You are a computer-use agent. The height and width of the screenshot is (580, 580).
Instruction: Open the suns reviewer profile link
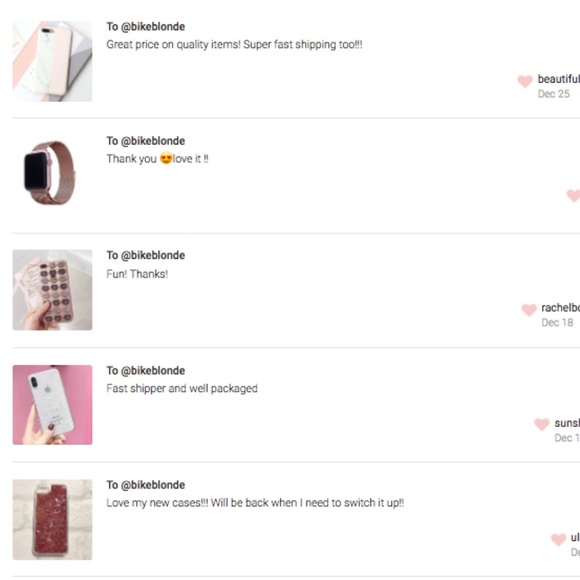click(567, 423)
